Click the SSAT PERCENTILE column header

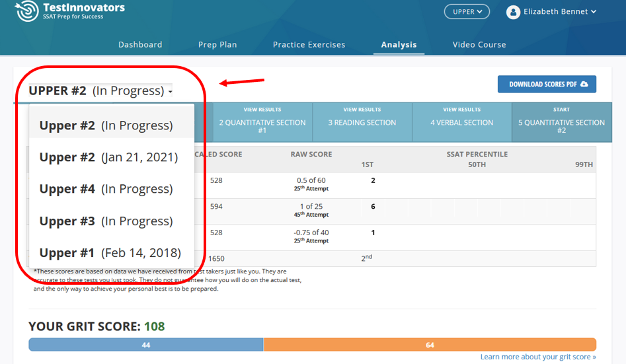477,154
